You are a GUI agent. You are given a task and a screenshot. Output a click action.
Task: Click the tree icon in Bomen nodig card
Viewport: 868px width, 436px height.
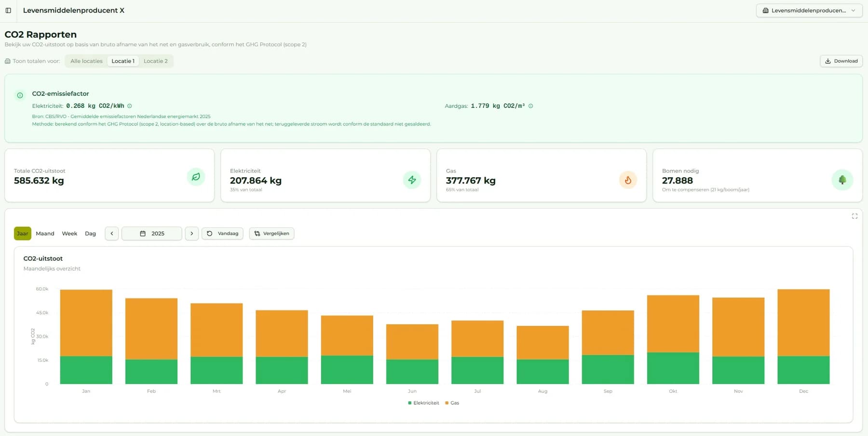click(x=842, y=180)
